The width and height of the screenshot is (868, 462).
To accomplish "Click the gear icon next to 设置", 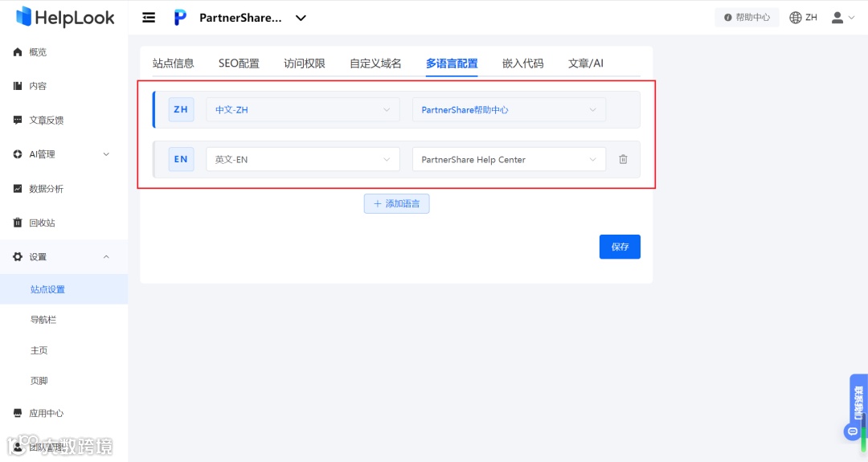I will 18,257.
